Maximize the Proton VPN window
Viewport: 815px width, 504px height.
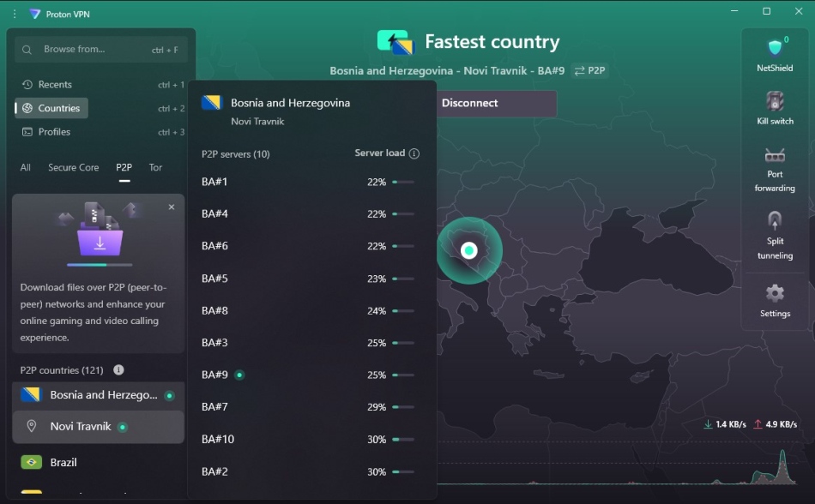767,11
